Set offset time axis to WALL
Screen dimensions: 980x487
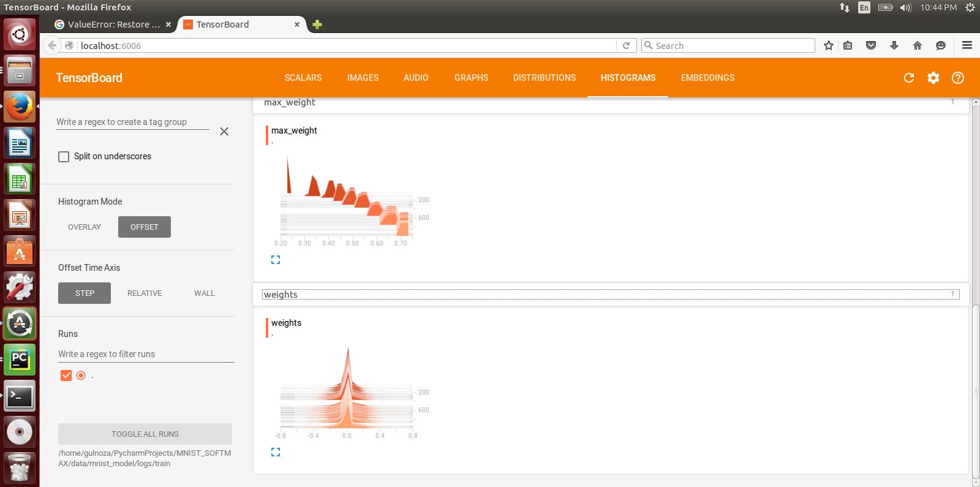coord(205,293)
